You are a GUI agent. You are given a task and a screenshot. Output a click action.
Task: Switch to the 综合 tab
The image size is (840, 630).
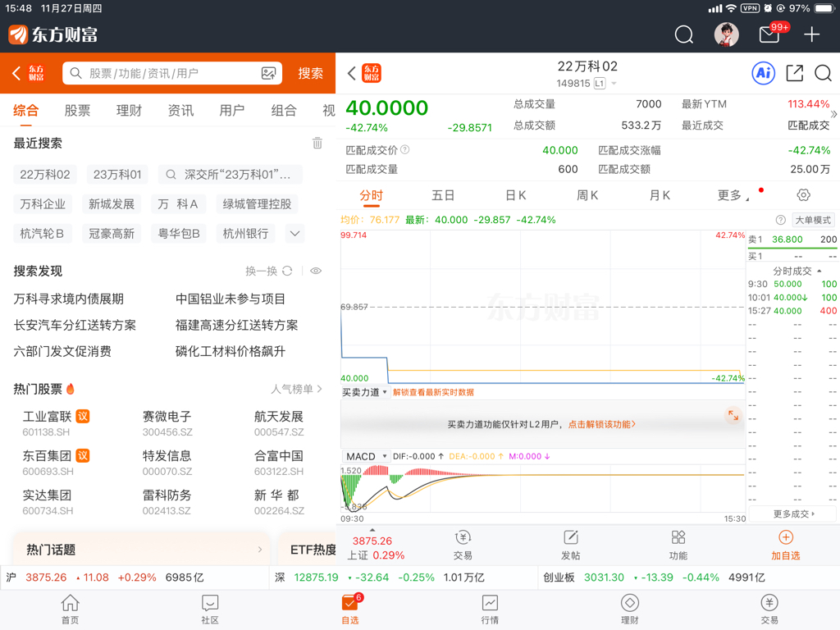[25, 111]
